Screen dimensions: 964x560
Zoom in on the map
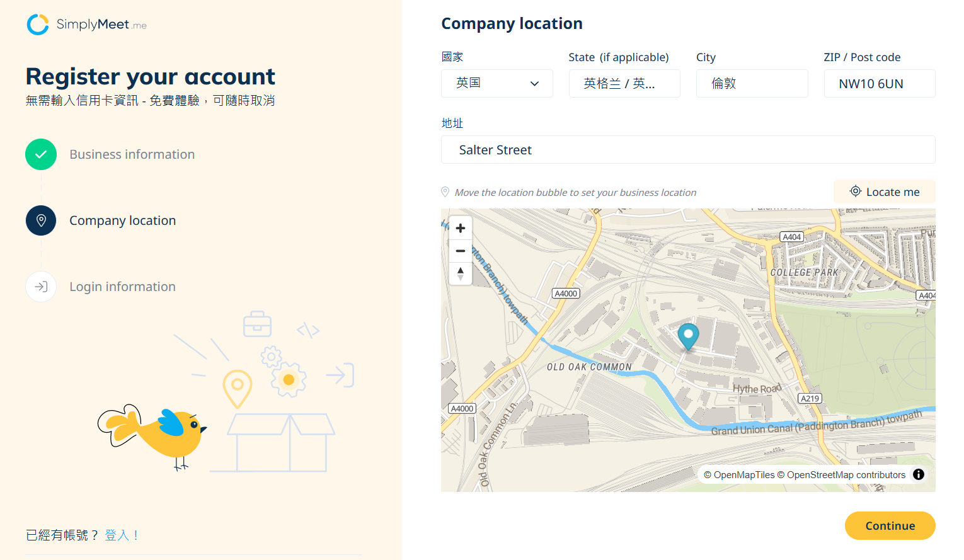pyautogui.click(x=461, y=228)
